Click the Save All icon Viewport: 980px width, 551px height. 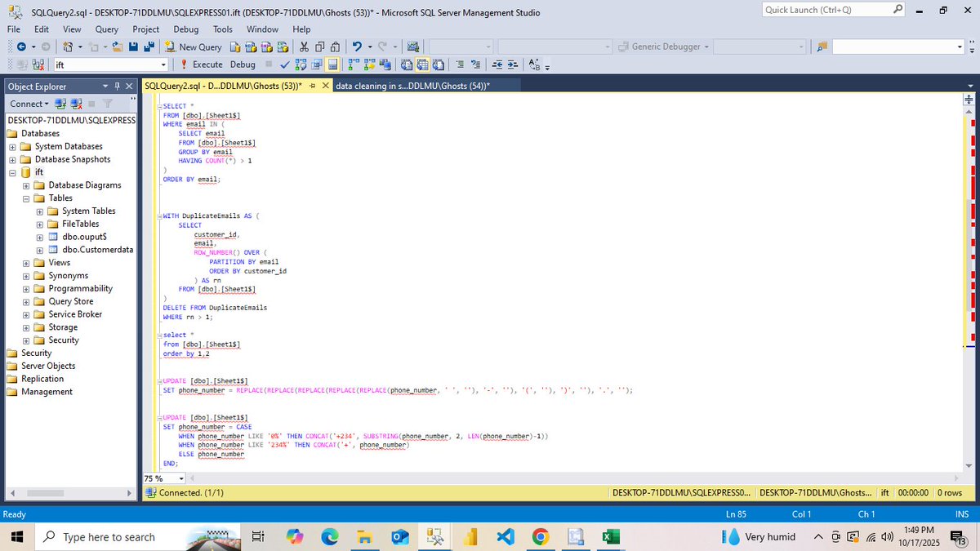(149, 47)
